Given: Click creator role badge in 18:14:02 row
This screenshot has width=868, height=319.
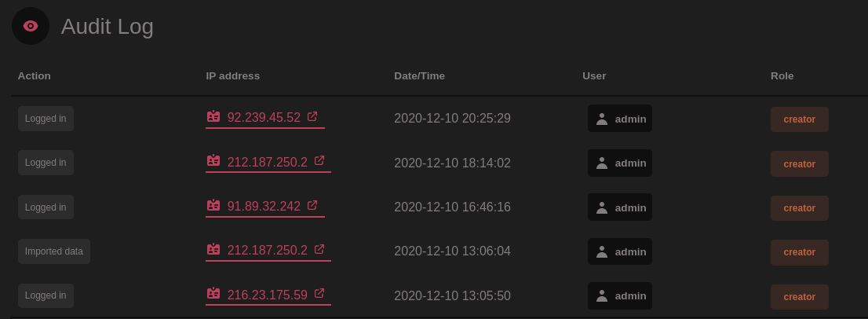Looking at the screenshot, I should pos(799,163).
